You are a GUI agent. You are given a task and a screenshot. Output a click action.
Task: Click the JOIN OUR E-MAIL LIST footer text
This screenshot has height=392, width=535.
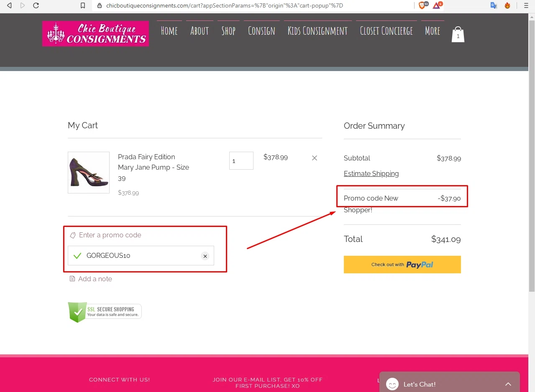coord(268,383)
